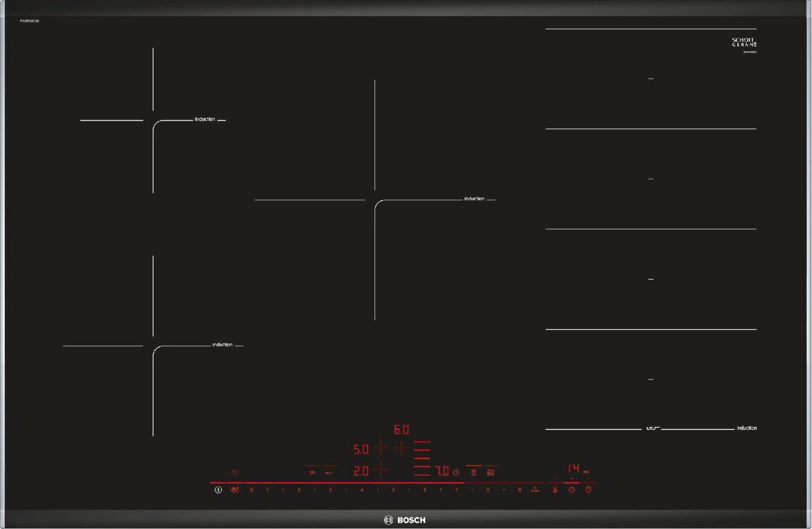812x529 pixels.
Task: Tap the stacked-lines flex zone icon
Action: (474, 472)
